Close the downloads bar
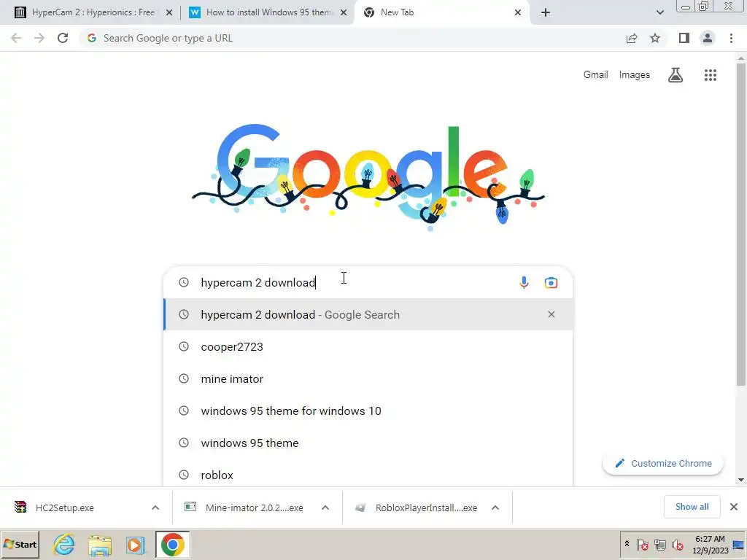 (734, 507)
